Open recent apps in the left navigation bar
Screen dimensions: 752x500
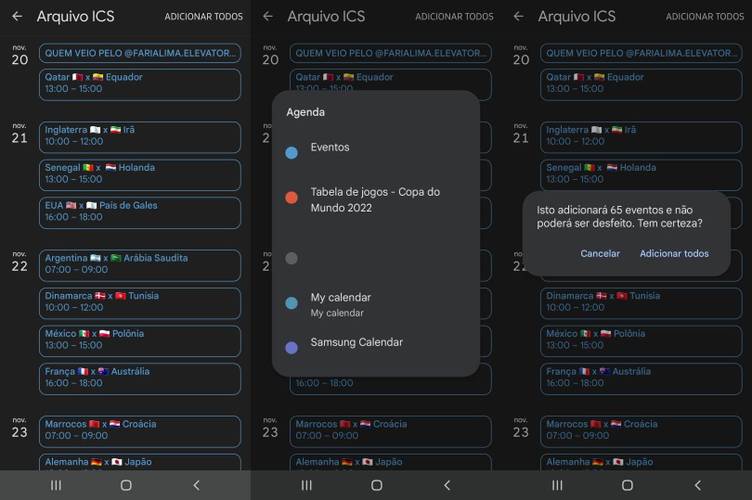pos(56,485)
